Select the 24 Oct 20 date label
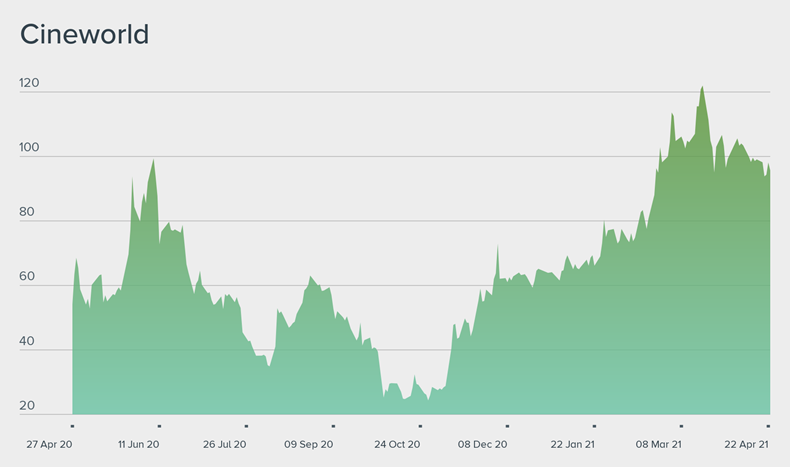This screenshot has height=467, width=790. click(x=397, y=443)
